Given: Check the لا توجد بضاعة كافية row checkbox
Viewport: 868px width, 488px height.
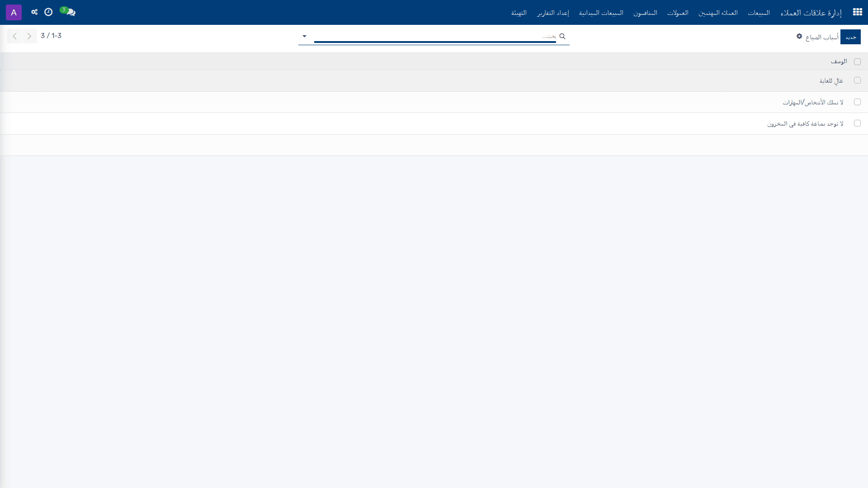Looking at the screenshot, I should pyautogui.click(x=857, y=123).
